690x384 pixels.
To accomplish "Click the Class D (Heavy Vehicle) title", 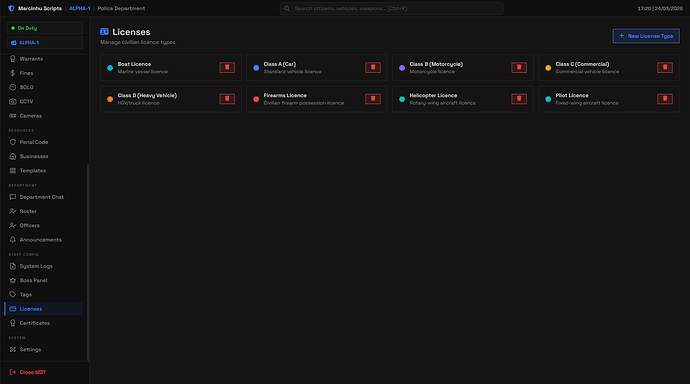I will point(147,95).
